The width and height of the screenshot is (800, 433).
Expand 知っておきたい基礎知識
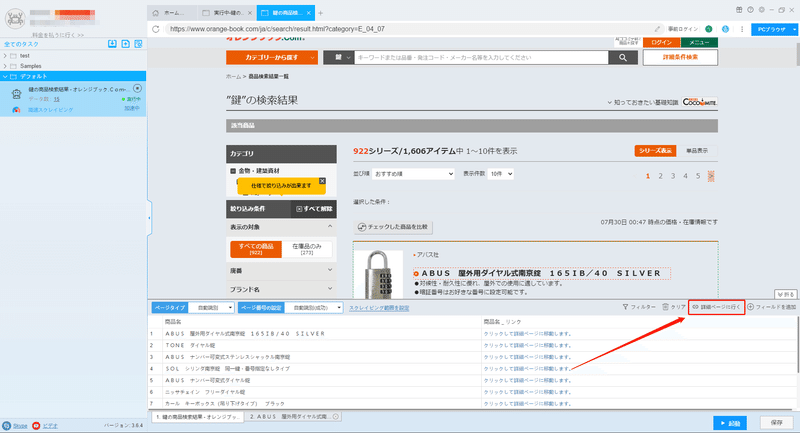click(642, 103)
